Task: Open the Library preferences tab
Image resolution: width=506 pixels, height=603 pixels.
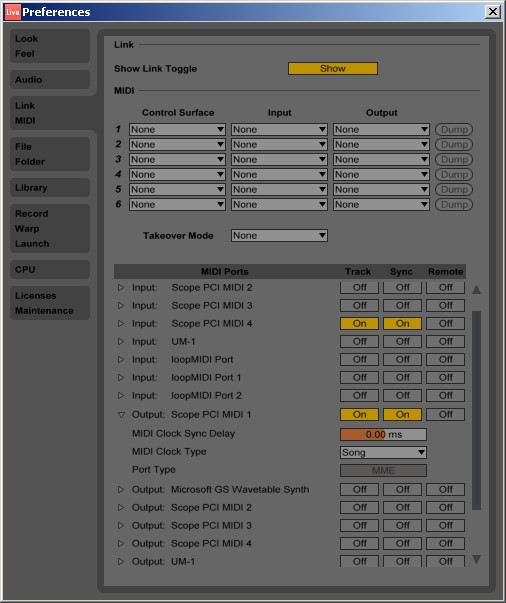Action: point(50,188)
